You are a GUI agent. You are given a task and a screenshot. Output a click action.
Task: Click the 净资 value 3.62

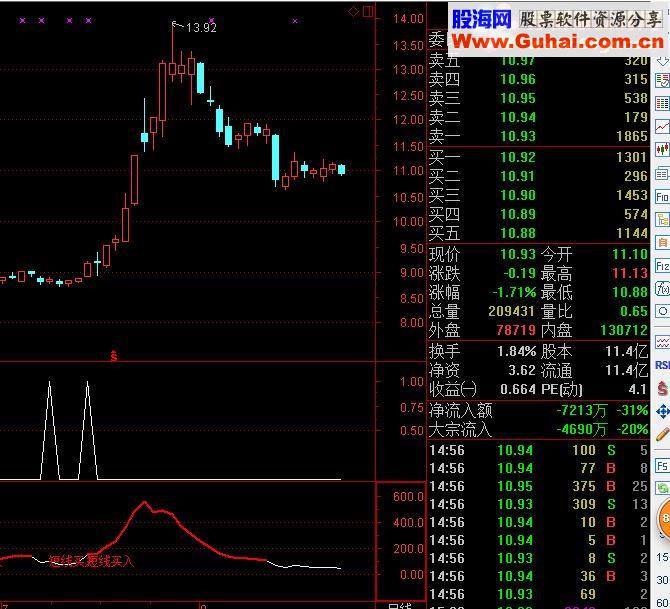pos(522,370)
